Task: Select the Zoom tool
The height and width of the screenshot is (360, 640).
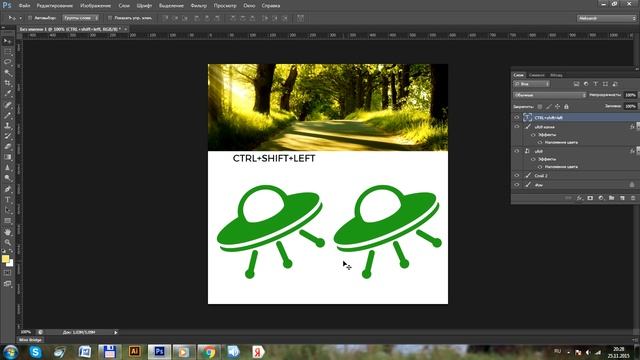Action: point(7,242)
